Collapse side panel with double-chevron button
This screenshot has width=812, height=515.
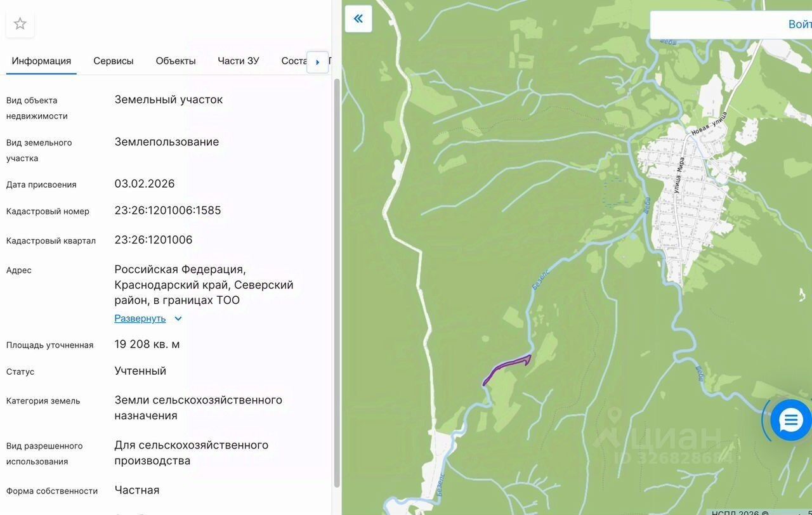pyautogui.click(x=358, y=18)
